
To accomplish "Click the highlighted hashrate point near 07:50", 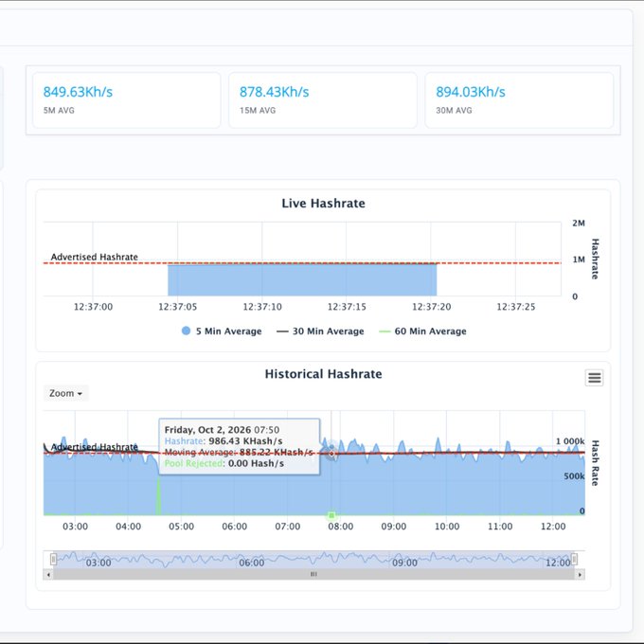I will 331,447.
